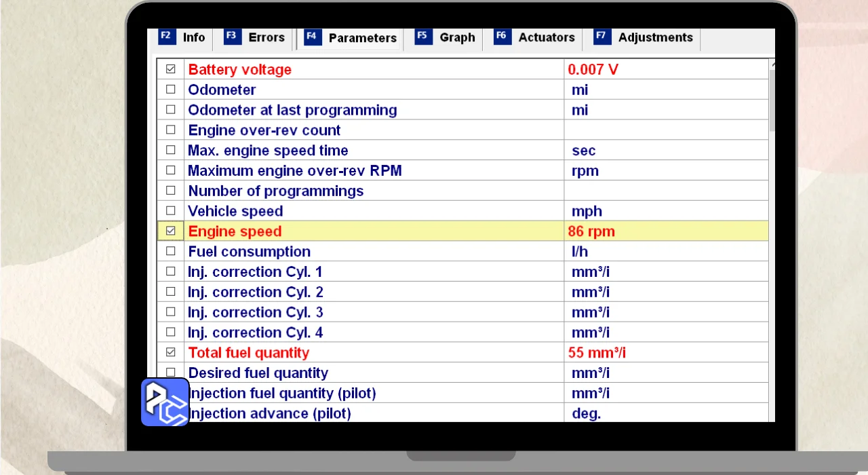Switch to the Errors tab
Image resolution: width=868 pixels, height=475 pixels.
pos(266,37)
